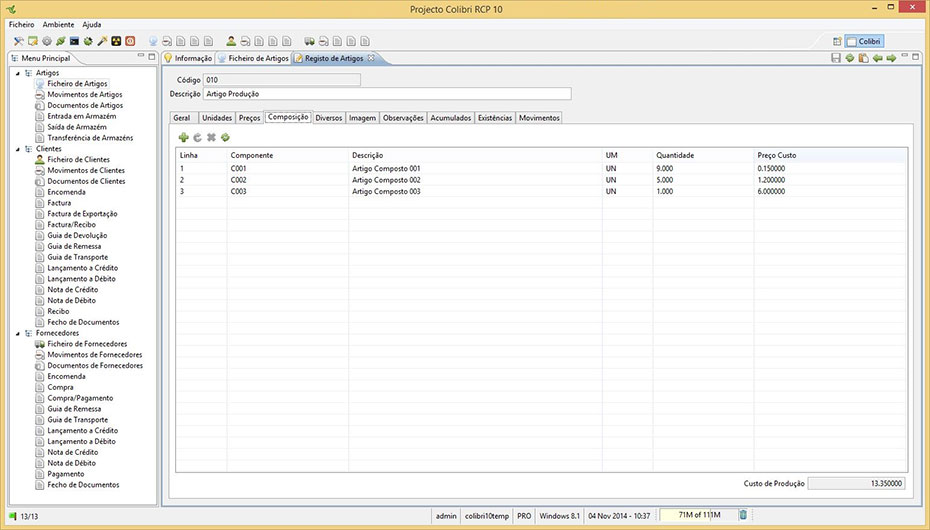Close the Registo de Artigos tab
The height and width of the screenshot is (530, 930).
click(x=371, y=58)
